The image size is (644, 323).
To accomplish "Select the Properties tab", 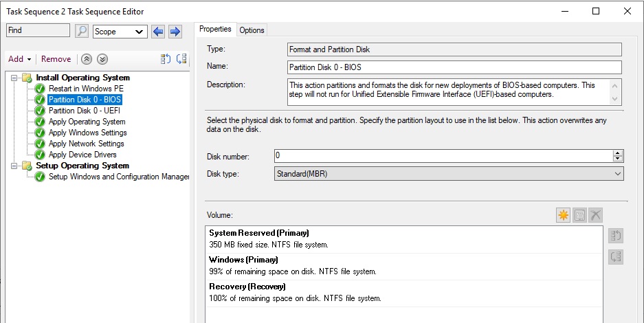I will coord(215,29).
